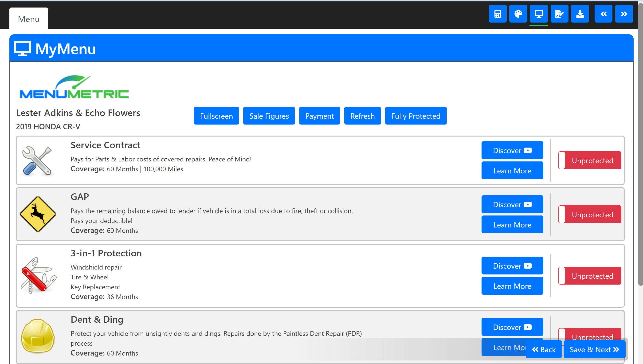Play Discover video for Dent & Ding

[x=512, y=327]
